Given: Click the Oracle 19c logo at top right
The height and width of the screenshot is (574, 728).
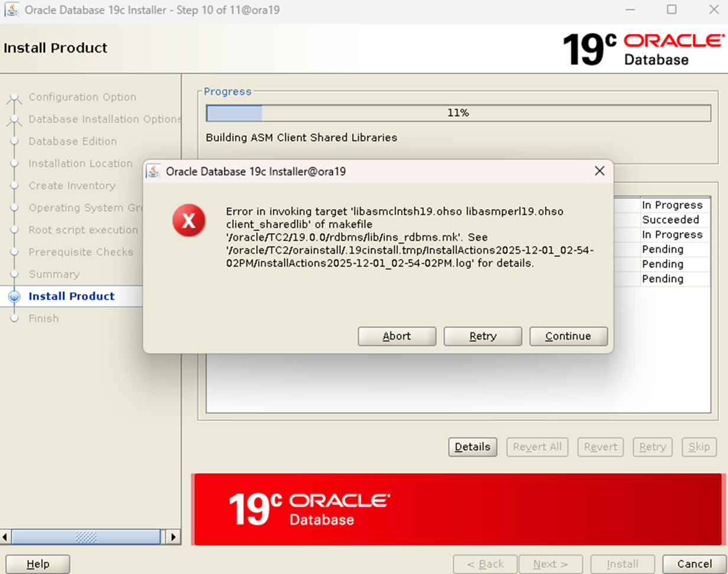Looking at the screenshot, I should 643,49.
